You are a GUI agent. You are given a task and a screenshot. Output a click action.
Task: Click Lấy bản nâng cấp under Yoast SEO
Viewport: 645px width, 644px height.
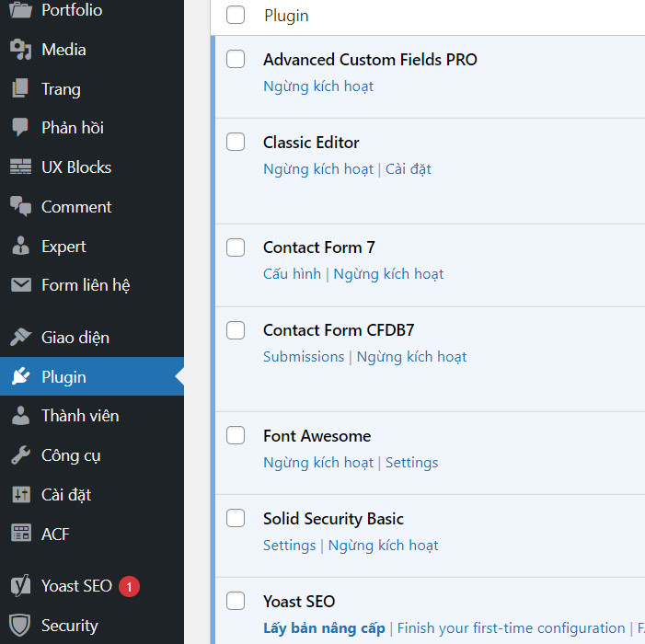point(324,628)
